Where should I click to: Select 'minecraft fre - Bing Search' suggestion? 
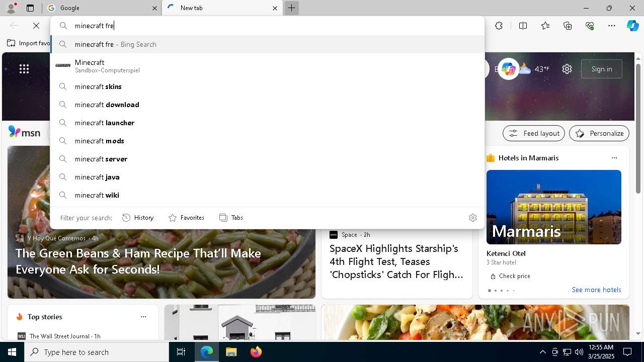pos(267,44)
